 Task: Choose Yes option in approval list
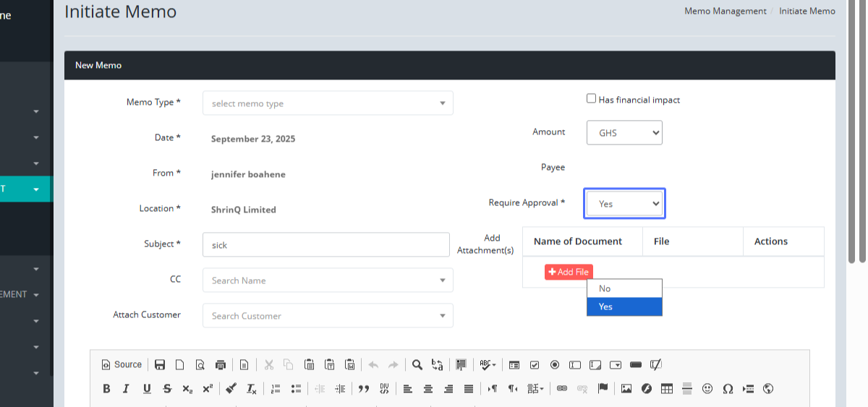point(624,307)
